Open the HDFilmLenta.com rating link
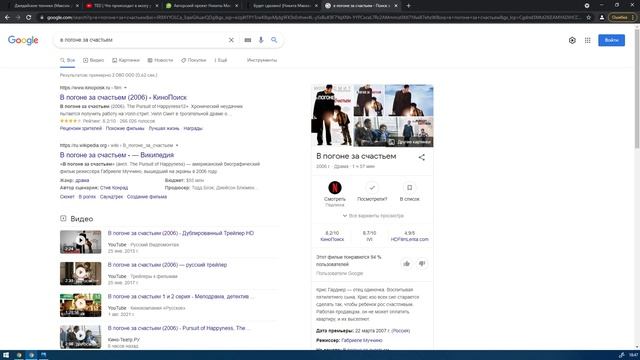This screenshot has width=640, height=360. pyautogui.click(x=409, y=236)
